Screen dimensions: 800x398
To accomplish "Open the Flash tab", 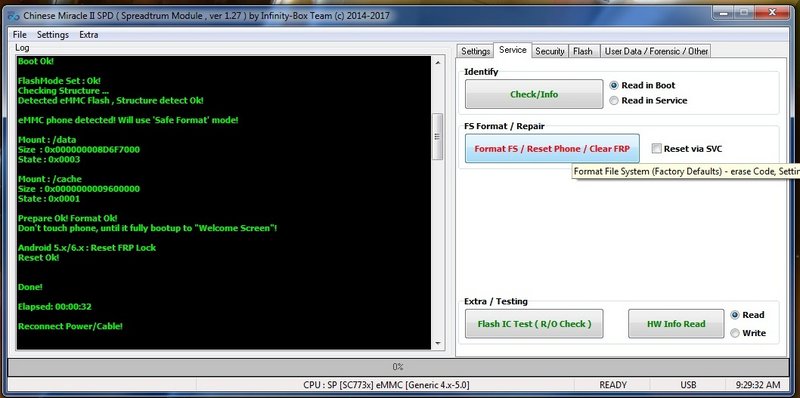I will [x=583, y=51].
